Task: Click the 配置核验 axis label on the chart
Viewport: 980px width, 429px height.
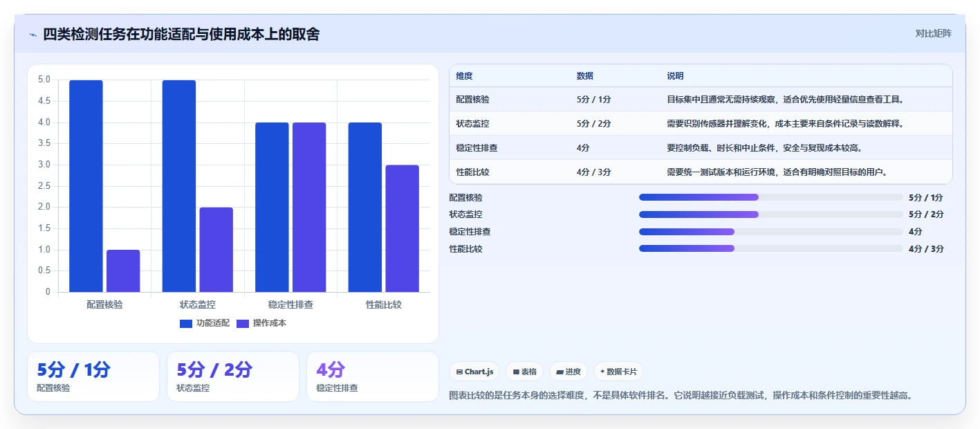Action: (x=104, y=304)
